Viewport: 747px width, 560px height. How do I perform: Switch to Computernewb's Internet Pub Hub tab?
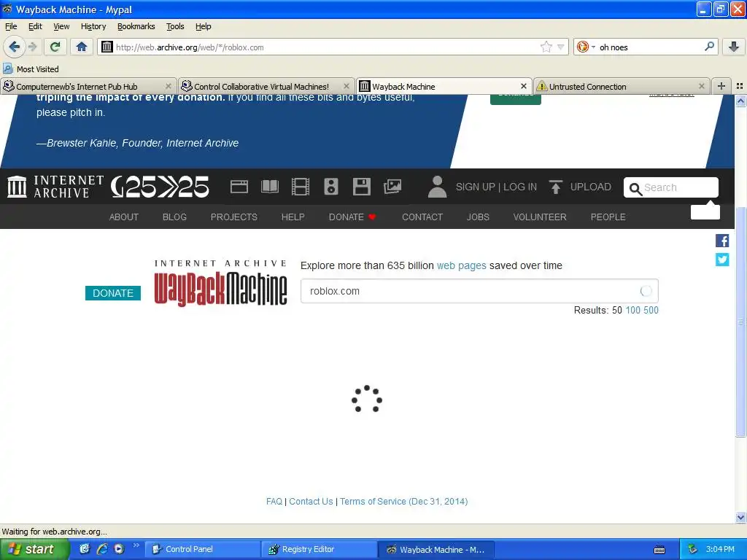pos(88,86)
